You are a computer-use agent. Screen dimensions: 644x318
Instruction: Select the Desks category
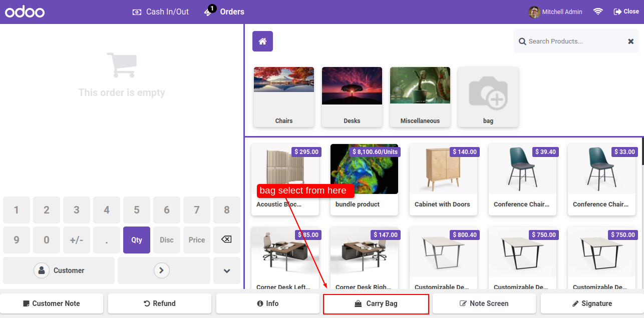point(352,97)
